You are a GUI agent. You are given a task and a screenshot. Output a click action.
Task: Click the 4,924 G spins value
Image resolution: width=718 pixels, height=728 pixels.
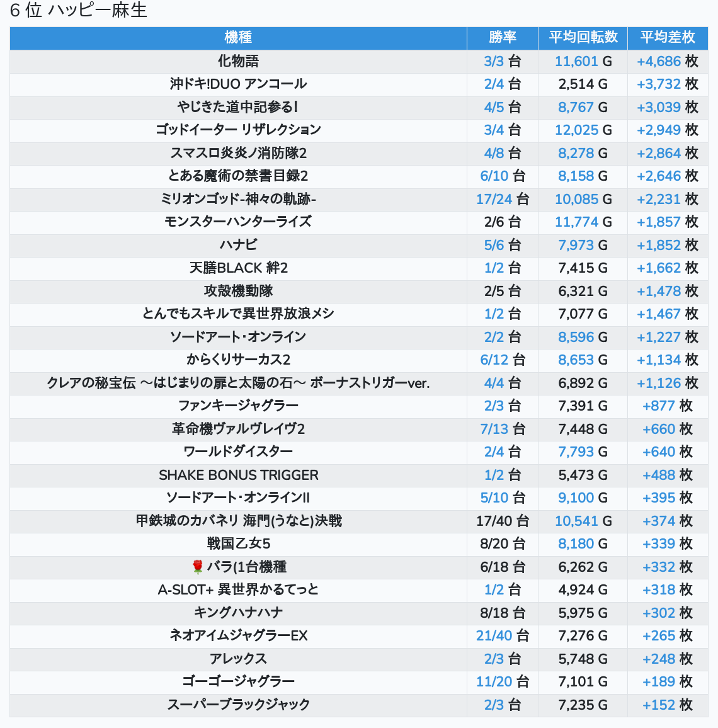[x=583, y=589]
